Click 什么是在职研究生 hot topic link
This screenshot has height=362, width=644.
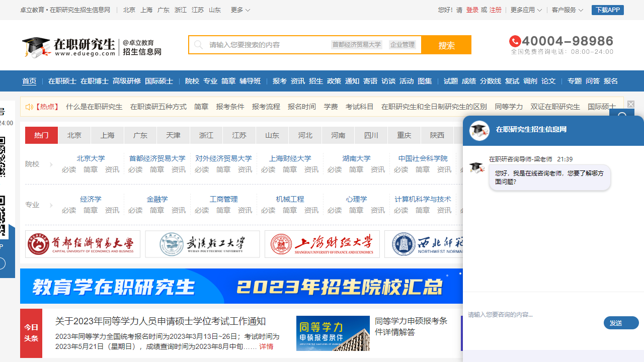94,107
